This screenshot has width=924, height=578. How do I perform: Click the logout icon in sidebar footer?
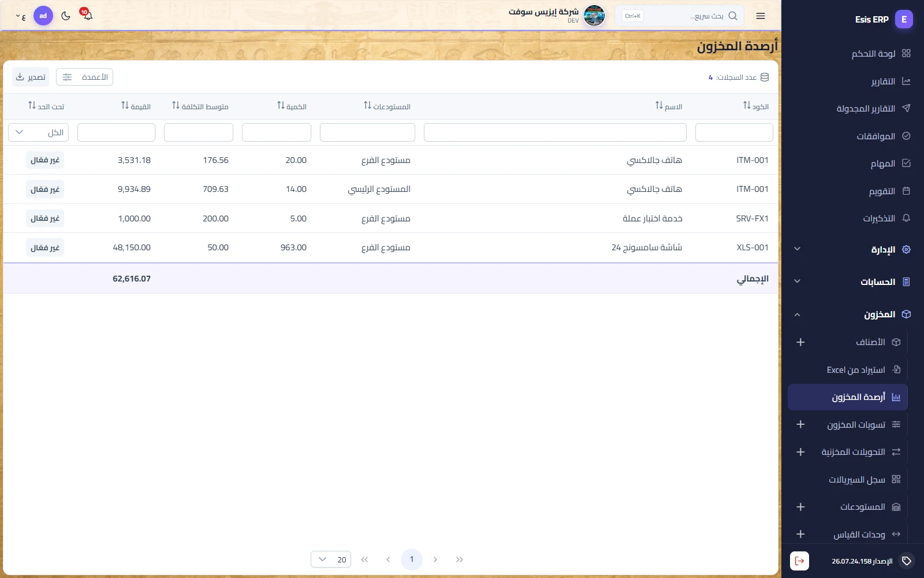coord(799,561)
